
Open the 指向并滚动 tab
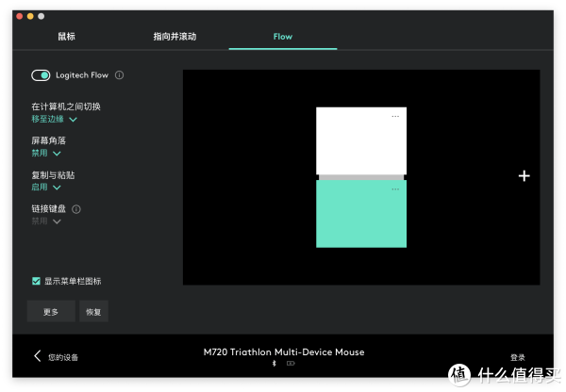point(175,37)
